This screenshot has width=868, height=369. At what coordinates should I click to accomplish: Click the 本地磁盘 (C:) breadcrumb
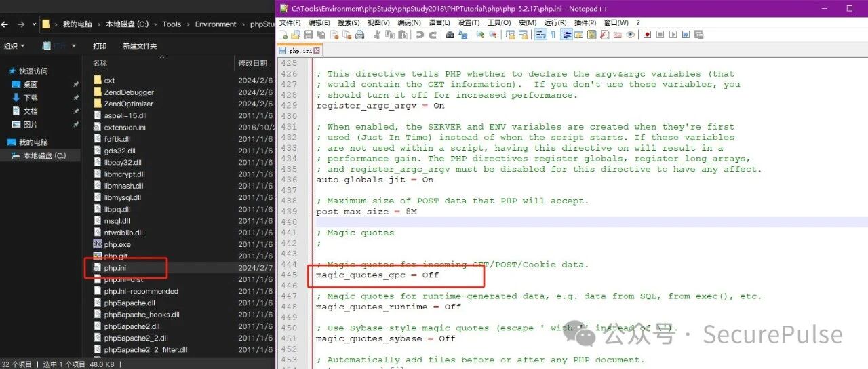click(x=127, y=24)
